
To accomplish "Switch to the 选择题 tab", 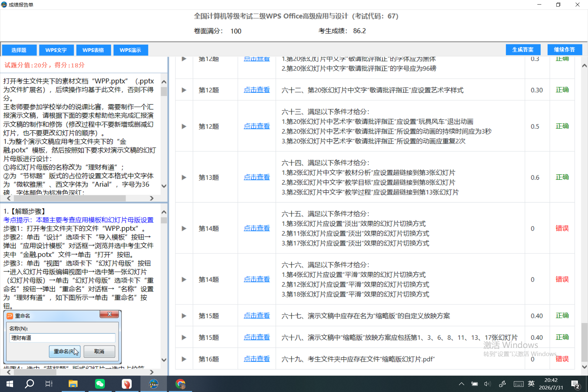I will [19, 50].
